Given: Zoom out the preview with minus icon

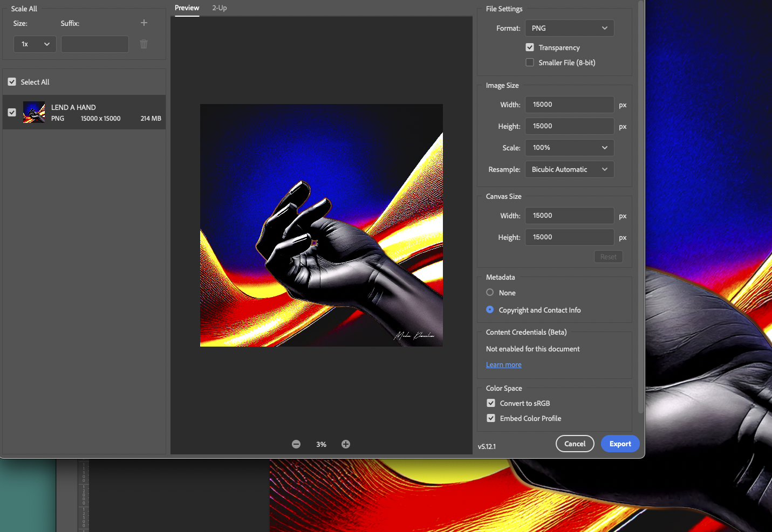Looking at the screenshot, I should click(296, 444).
